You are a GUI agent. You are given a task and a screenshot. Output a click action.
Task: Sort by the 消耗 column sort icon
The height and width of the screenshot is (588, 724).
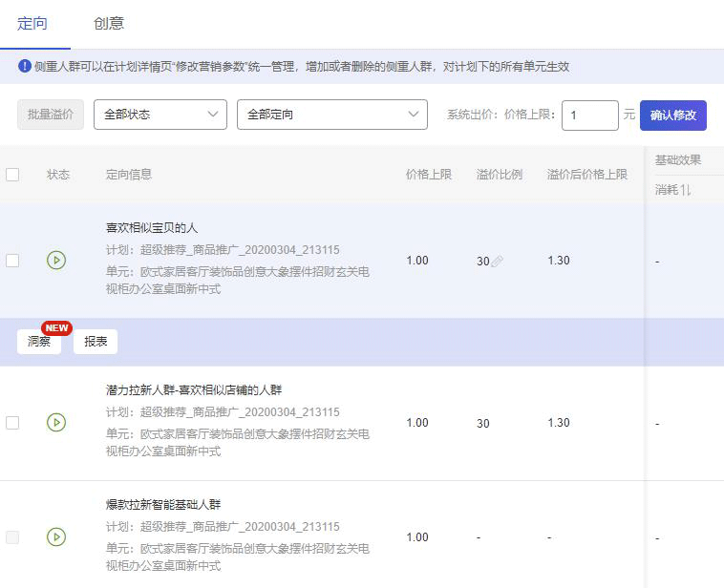[686, 190]
